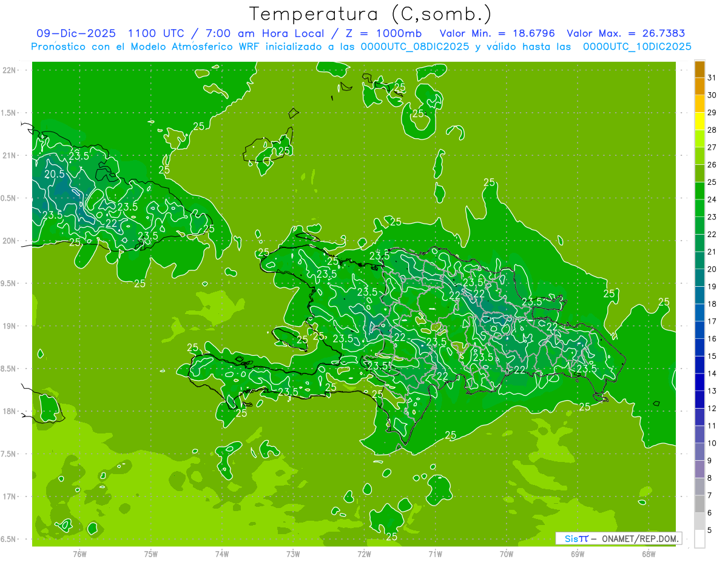Click '0000UTC_10DIC2025' valid-until time
Image resolution: width=728 pixels, height=562 pixels.
637,46
